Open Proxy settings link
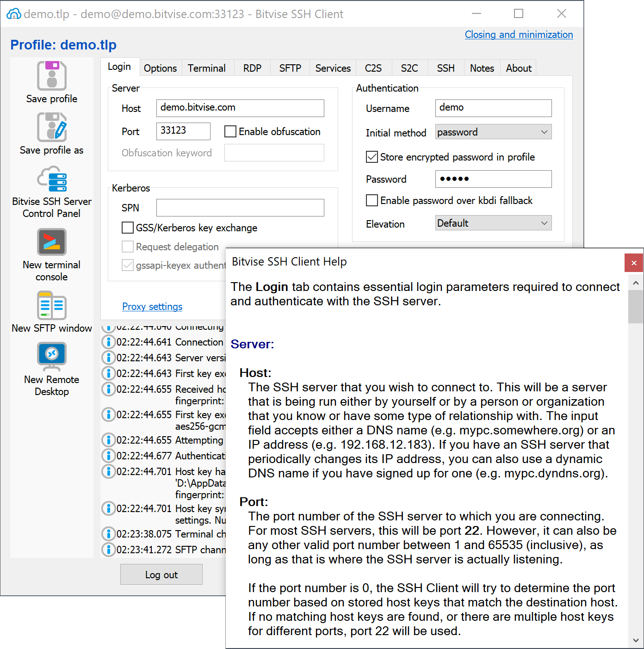 click(152, 306)
